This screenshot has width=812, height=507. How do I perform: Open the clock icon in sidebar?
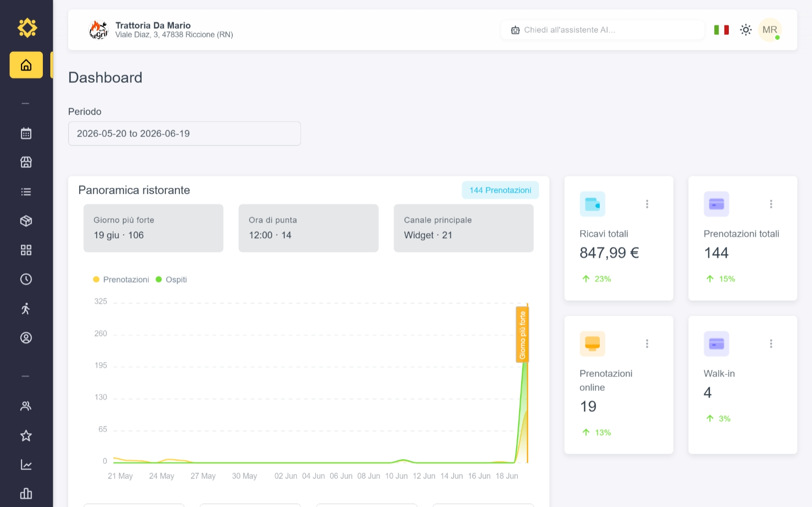pyautogui.click(x=26, y=279)
